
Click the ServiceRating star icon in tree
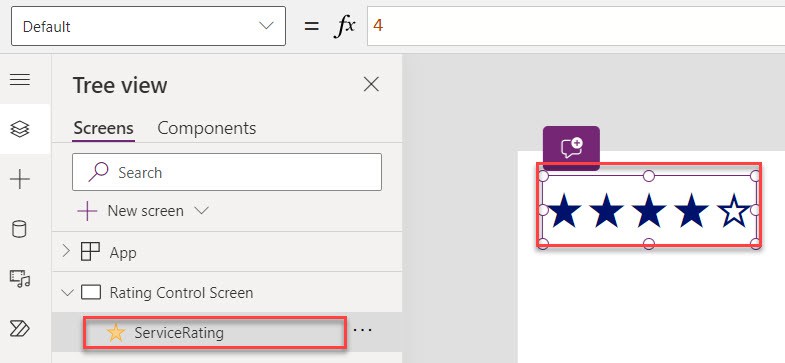tap(116, 332)
